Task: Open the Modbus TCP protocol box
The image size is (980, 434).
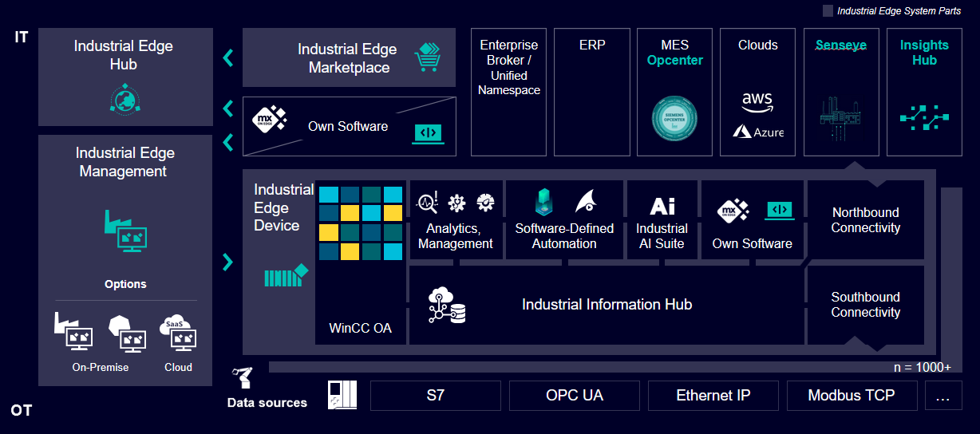Action: 851,395
